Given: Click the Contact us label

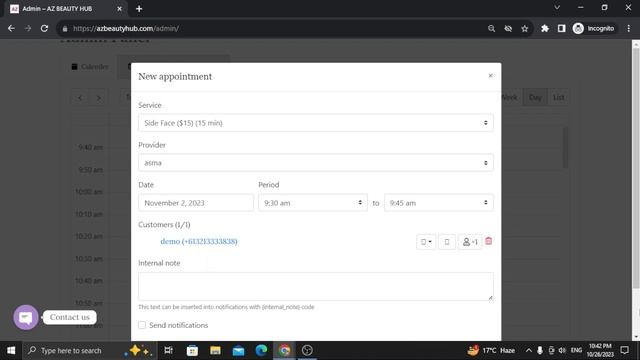Looking at the screenshot, I should coord(70,317).
